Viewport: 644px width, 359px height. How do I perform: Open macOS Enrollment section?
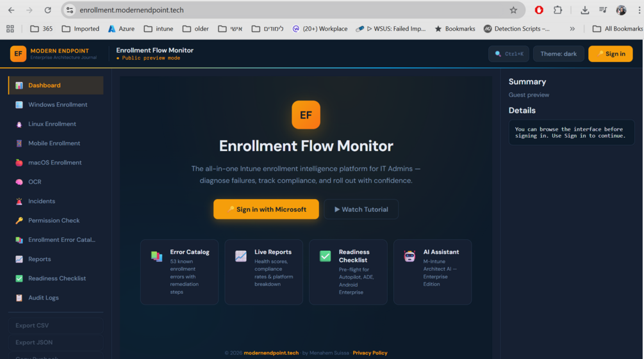(x=56, y=163)
